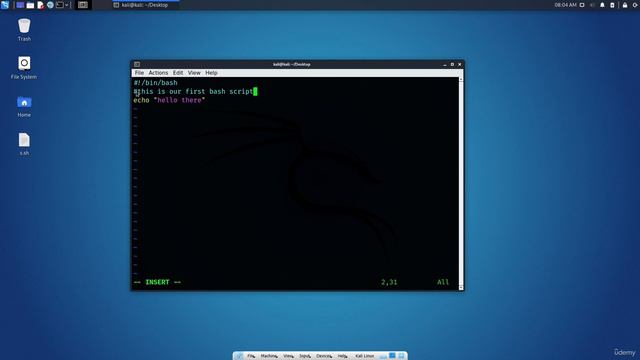Select the Trash desktop icon
Screen dimensions: 640x360
24,30
